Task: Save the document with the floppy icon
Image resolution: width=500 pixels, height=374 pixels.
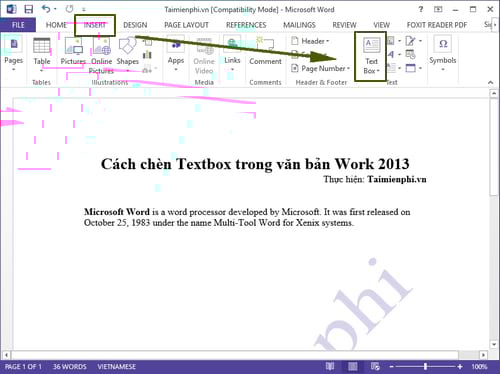Action: 29,9
